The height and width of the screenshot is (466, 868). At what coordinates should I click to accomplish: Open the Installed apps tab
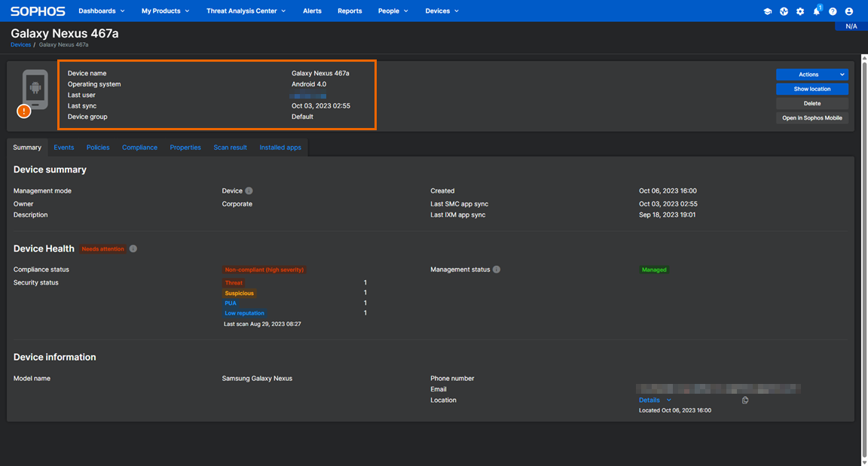(280, 148)
